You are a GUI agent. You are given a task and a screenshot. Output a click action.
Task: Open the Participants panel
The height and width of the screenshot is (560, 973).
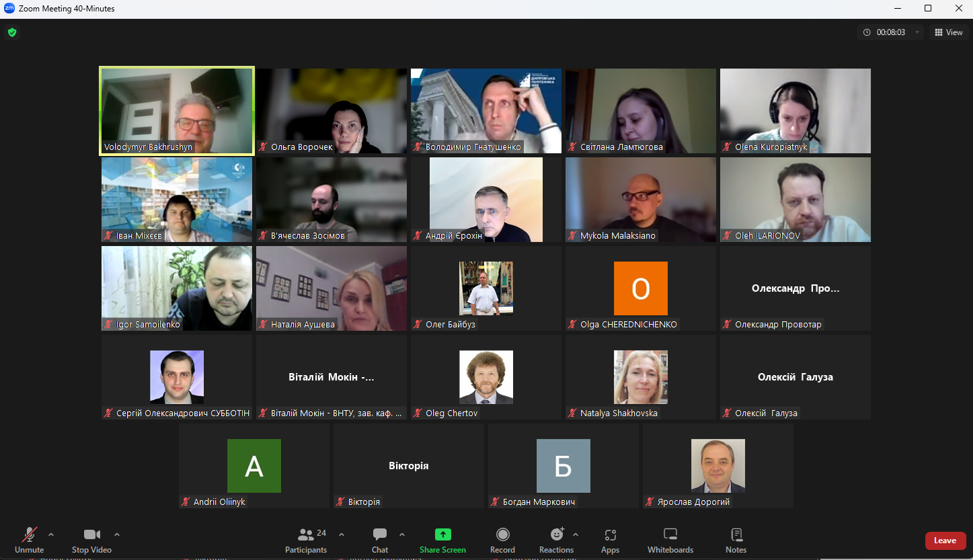pyautogui.click(x=306, y=540)
